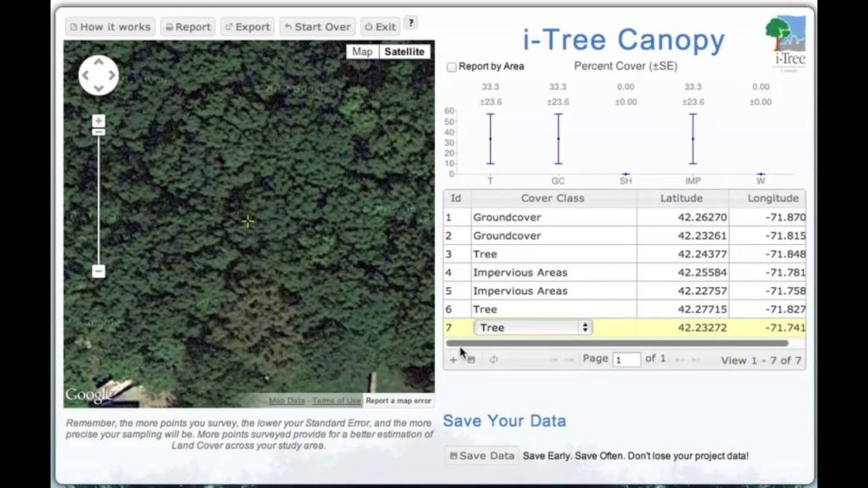Click the map zoom slider handle

pos(98,131)
